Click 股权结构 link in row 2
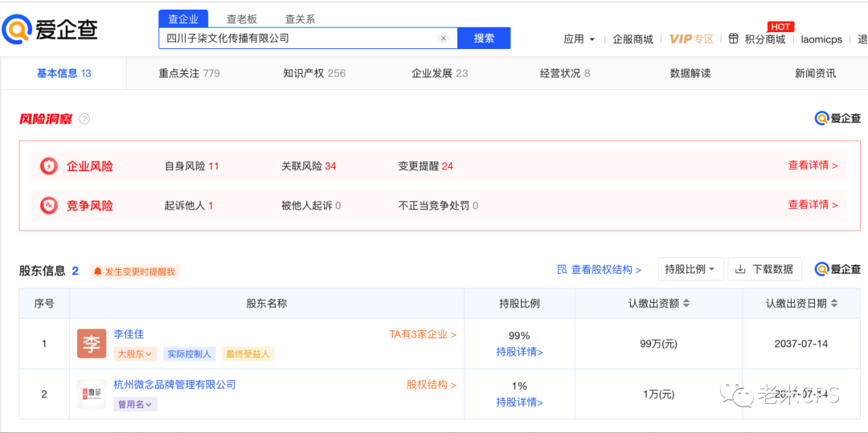868x433 pixels. (x=432, y=385)
